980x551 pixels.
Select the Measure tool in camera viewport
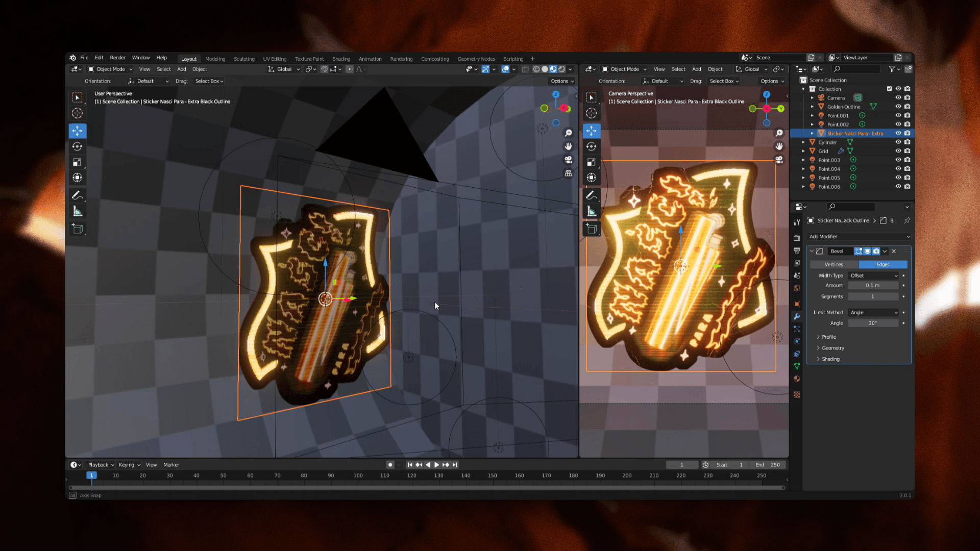pyautogui.click(x=592, y=211)
